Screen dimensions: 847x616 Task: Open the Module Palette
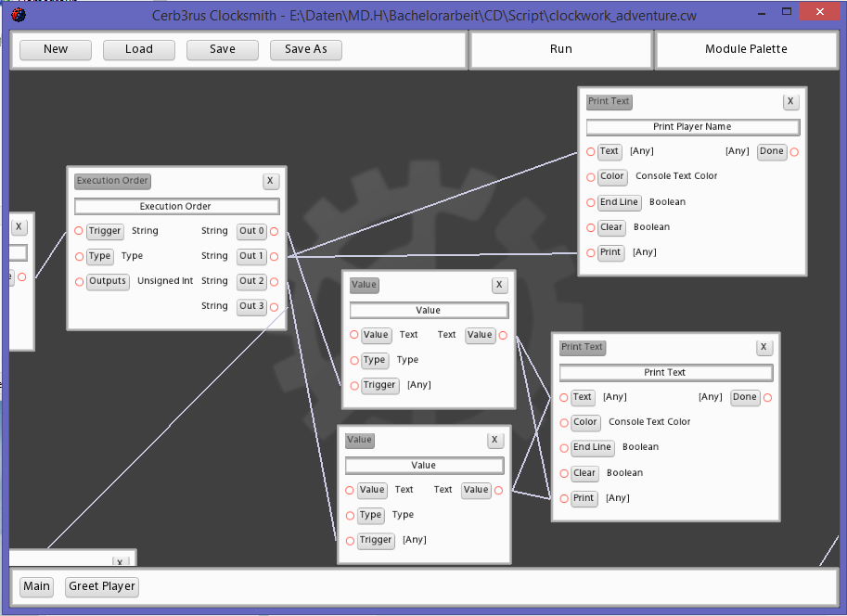746,49
